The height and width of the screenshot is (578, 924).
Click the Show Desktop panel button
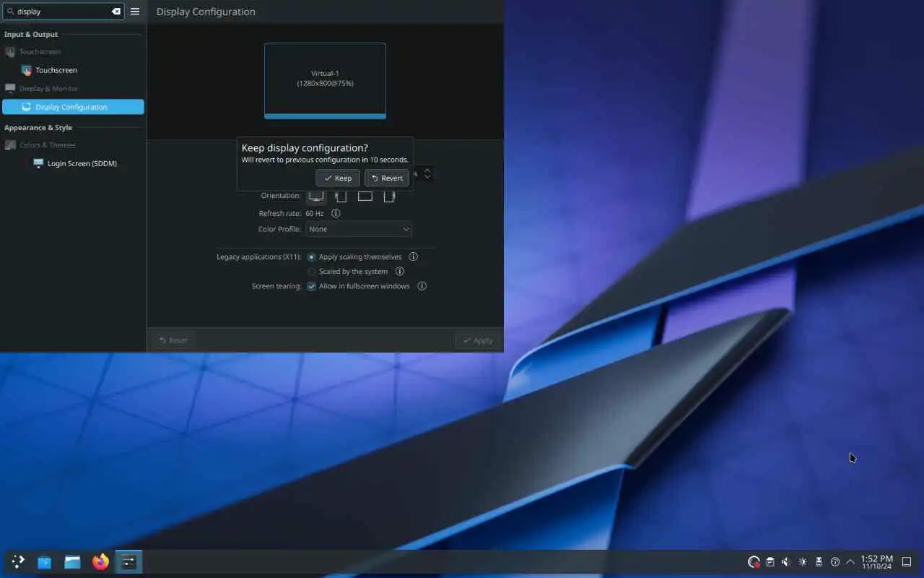click(x=907, y=561)
